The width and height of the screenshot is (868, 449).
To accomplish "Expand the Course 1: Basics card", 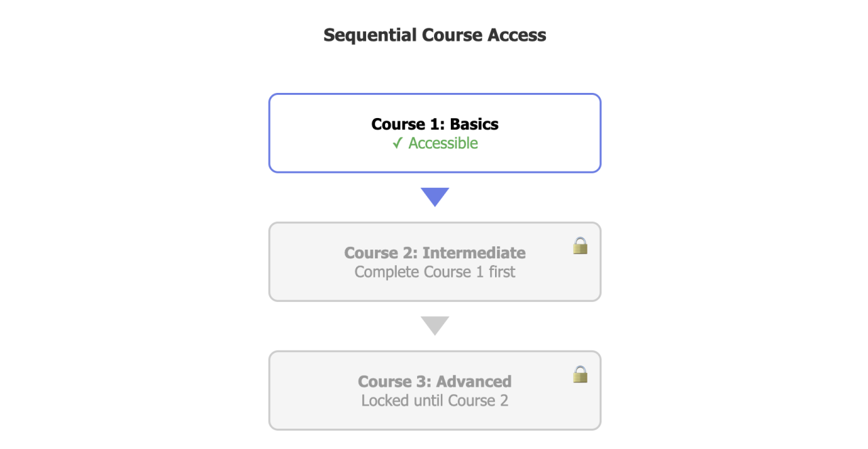I will pos(435,132).
